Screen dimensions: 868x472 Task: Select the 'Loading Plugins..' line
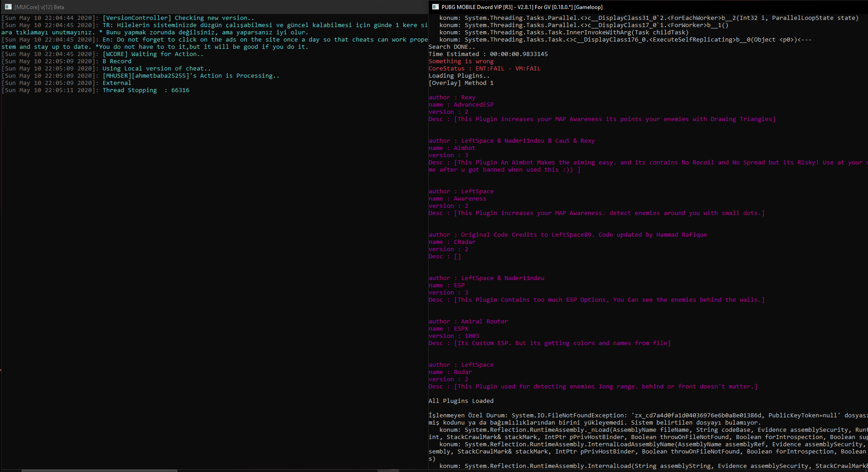point(459,76)
